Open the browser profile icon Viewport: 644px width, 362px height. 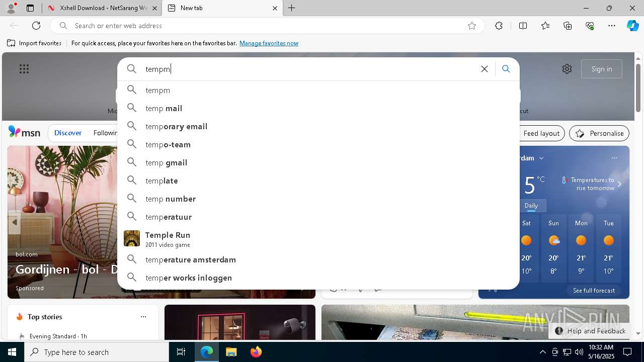coord(11,8)
